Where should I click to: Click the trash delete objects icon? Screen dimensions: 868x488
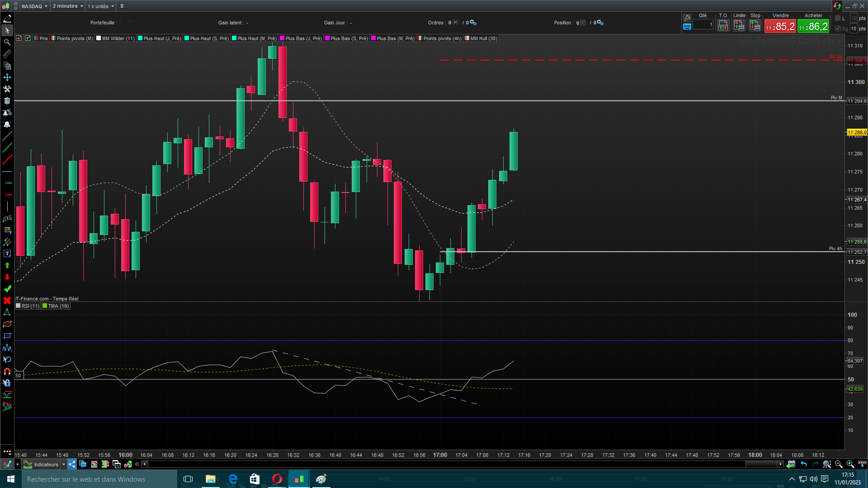pyautogui.click(x=7, y=101)
